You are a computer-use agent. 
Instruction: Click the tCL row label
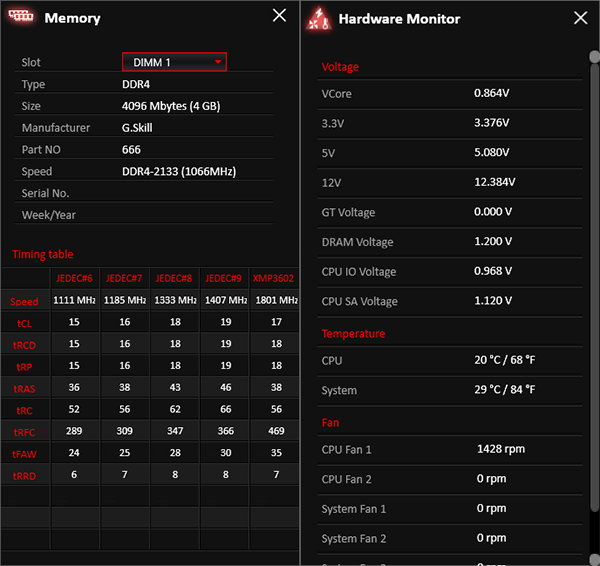pyautogui.click(x=24, y=324)
